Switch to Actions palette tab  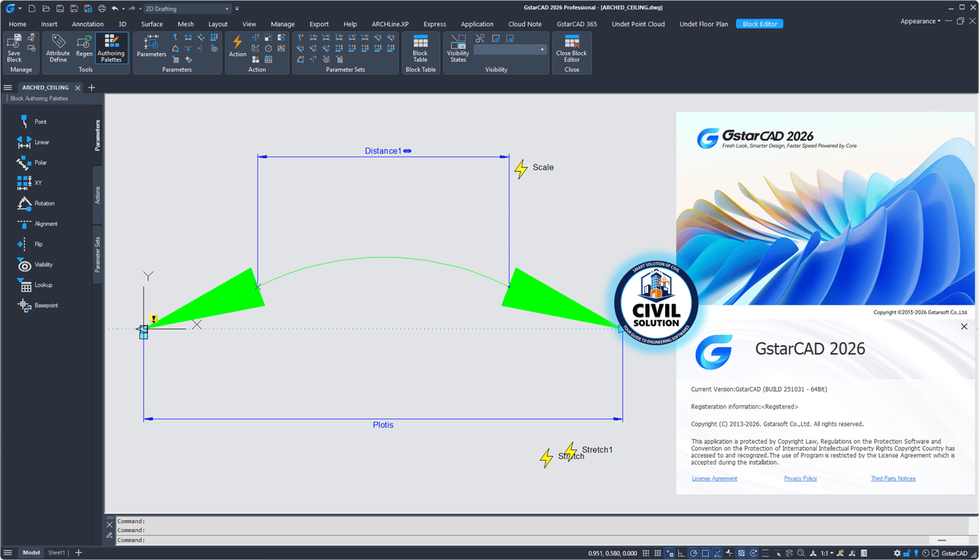98,195
